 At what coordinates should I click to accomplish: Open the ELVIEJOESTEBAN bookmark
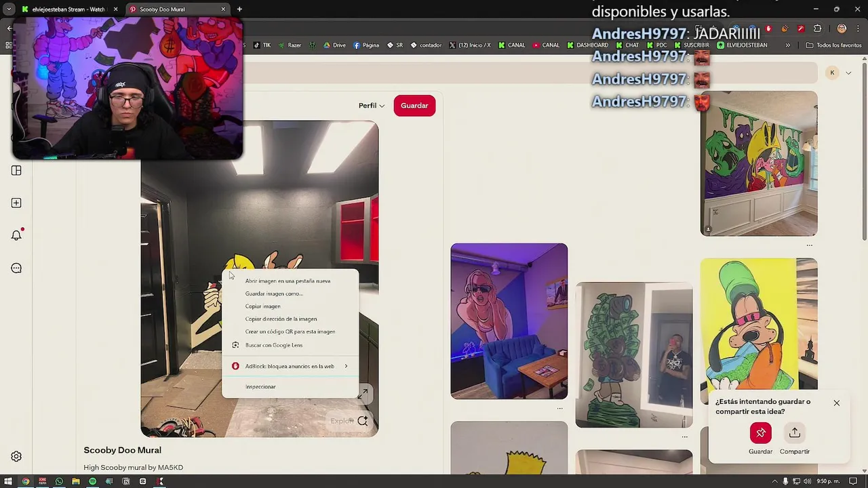pyautogui.click(x=742, y=45)
